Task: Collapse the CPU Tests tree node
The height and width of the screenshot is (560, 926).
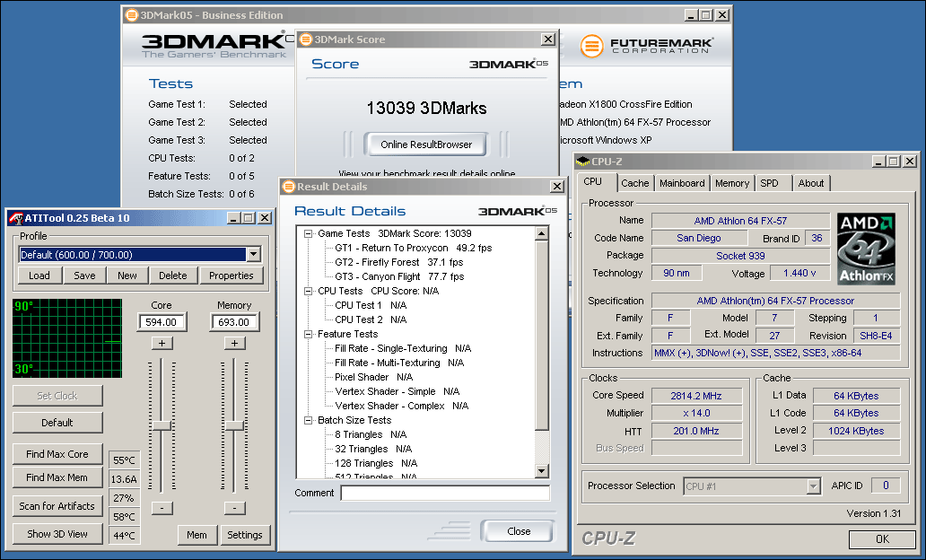Action: 308,292
